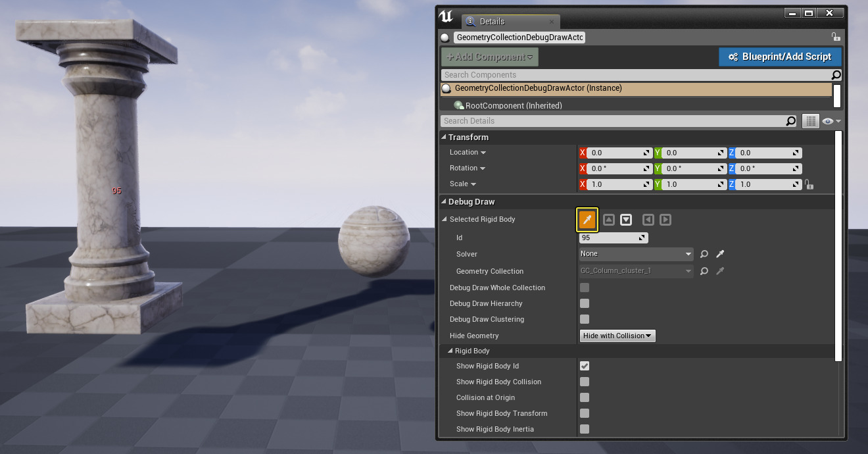The width and height of the screenshot is (868, 454).
Task: Click the left arrow beside Selected Rigid Body
Action: pyautogui.click(x=648, y=220)
